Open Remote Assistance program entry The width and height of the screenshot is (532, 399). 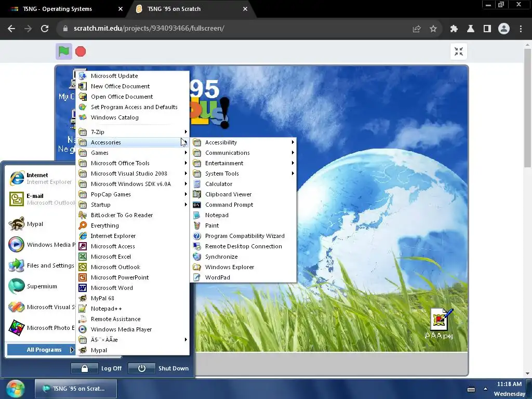(x=132, y=319)
